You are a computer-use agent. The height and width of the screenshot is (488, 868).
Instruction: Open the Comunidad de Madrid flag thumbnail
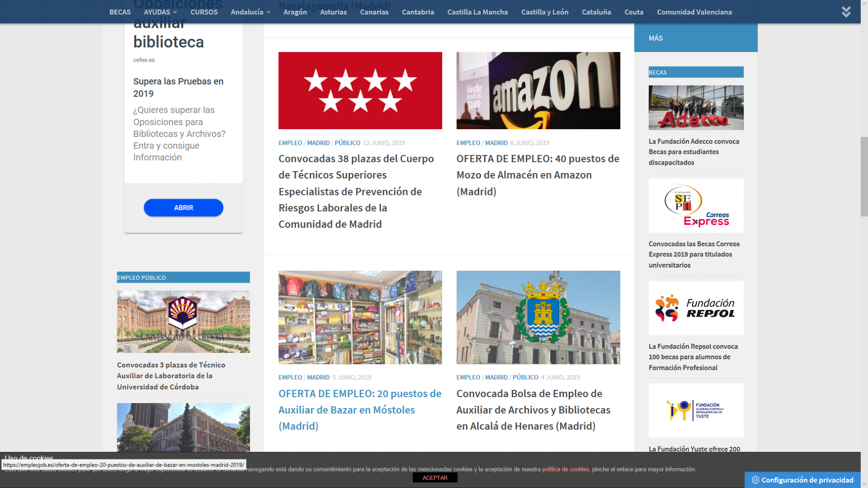click(x=360, y=90)
